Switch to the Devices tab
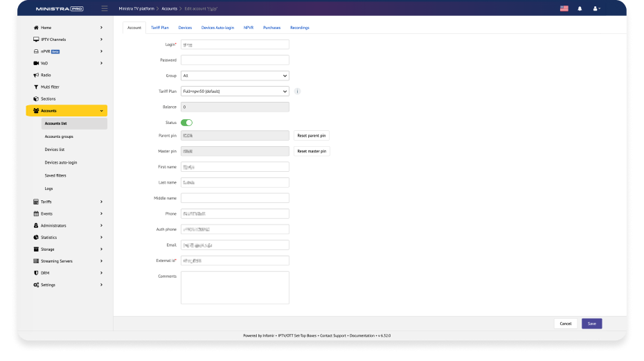 coord(185,28)
